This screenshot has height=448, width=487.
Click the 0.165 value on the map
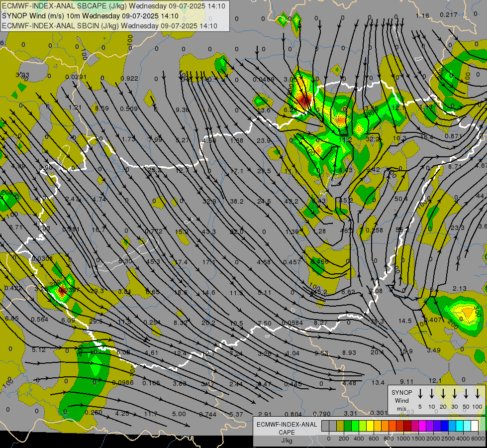pos(151,383)
